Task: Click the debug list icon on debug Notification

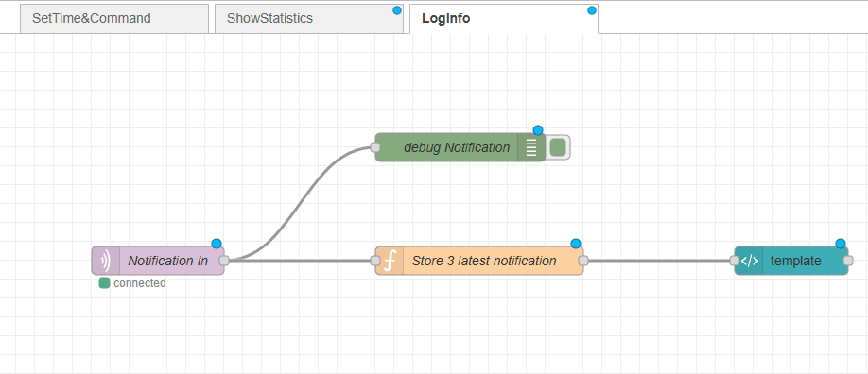Action: point(531,147)
